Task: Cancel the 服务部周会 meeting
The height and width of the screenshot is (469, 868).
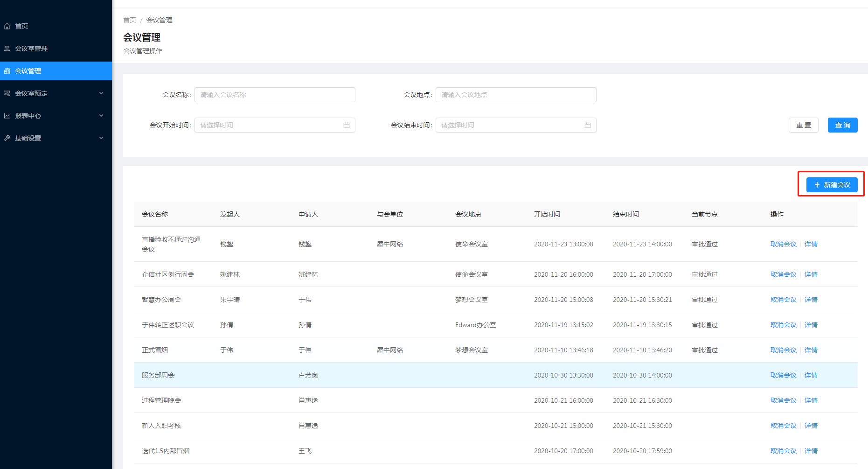Action: (784, 375)
